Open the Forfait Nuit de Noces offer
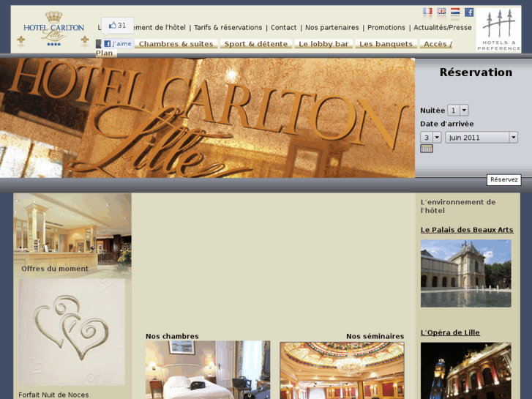The image size is (532, 399). pyautogui.click(x=53, y=395)
